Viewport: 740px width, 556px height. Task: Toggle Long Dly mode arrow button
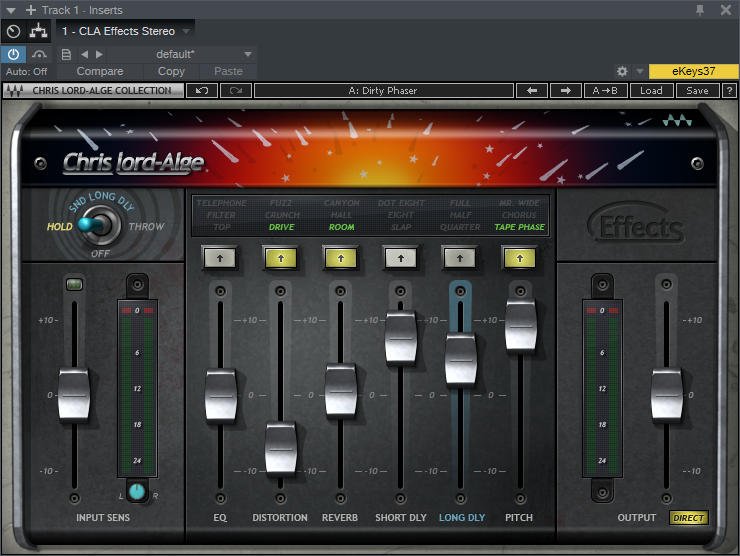coord(460,258)
